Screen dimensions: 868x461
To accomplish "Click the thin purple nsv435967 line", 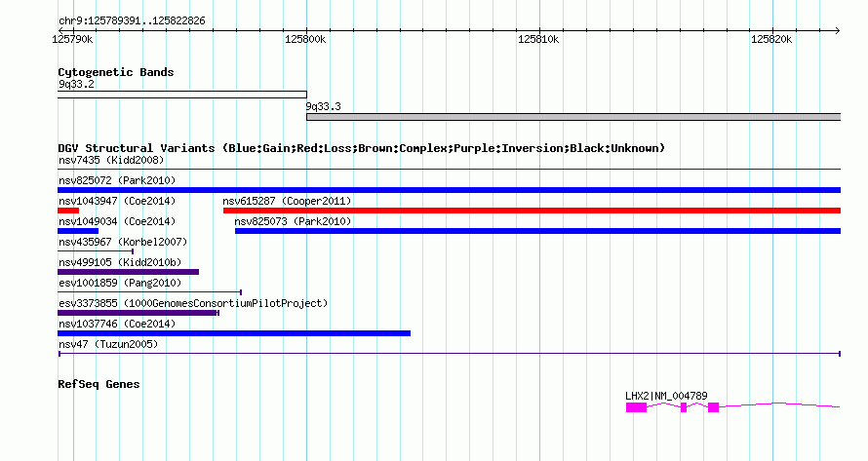I will point(96,251).
